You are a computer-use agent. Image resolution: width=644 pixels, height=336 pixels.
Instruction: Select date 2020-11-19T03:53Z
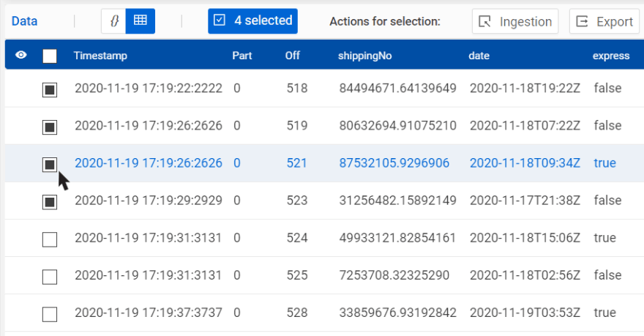coord(525,312)
